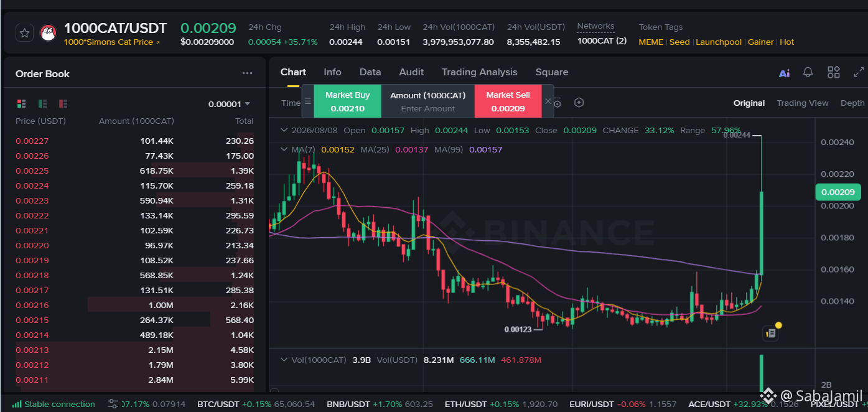Collapse the MA indicator row

tap(284, 149)
